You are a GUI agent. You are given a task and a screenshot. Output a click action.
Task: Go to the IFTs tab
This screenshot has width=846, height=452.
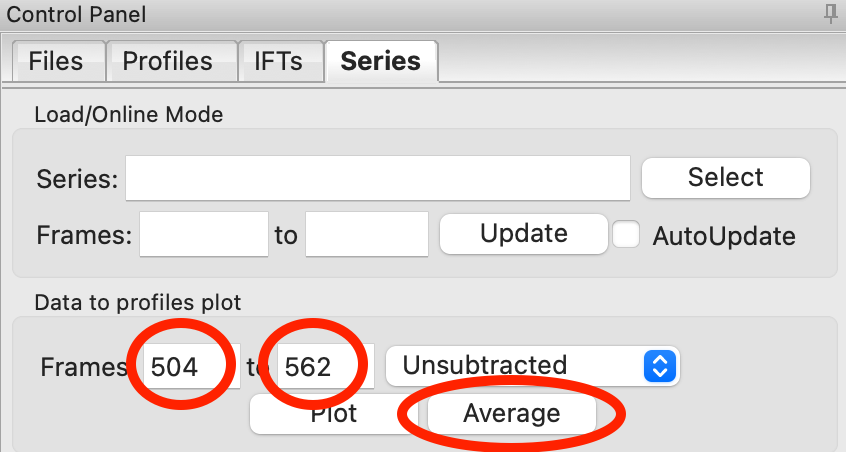279,61
